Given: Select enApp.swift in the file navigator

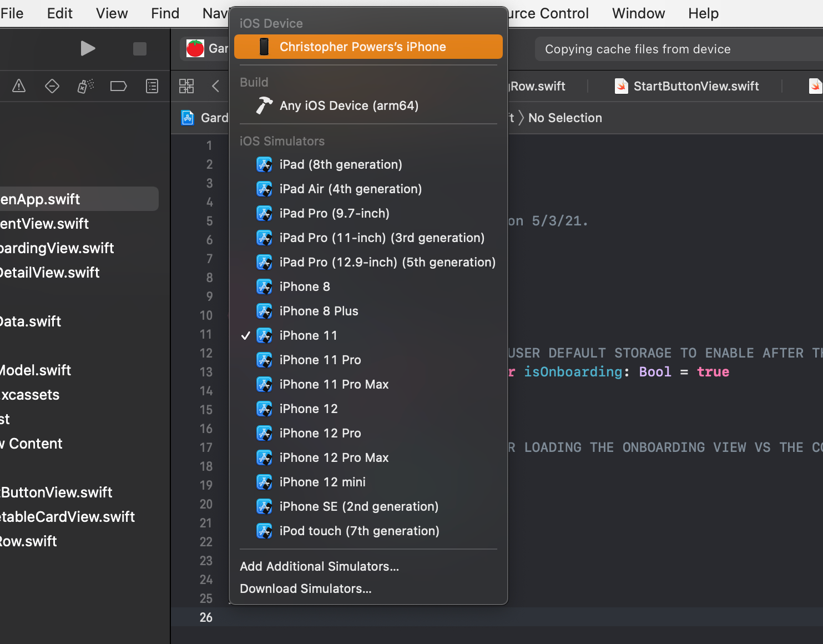Looking at the screenshot, I should [79, 199].
